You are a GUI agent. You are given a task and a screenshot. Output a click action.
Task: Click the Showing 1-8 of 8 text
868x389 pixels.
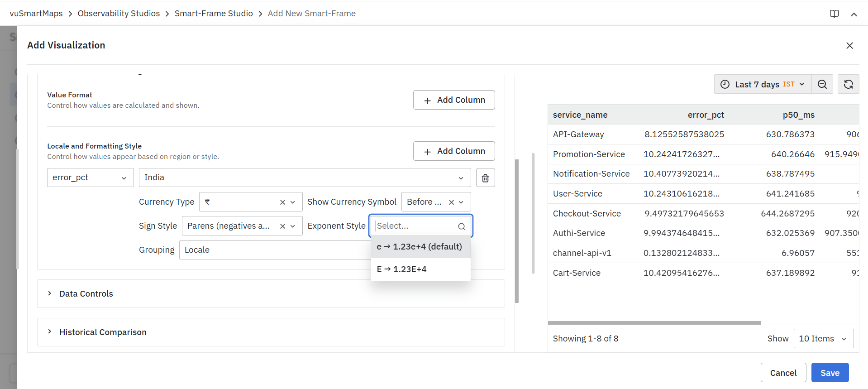(x=586, y=339)
